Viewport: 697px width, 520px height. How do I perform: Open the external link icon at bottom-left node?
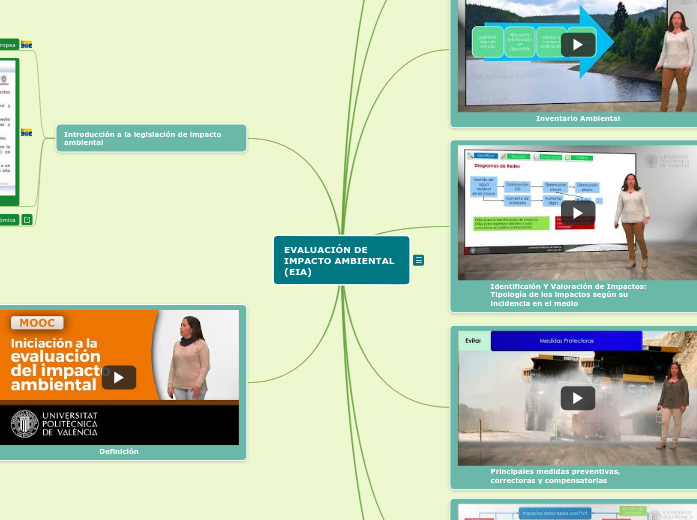pos(27,219)
